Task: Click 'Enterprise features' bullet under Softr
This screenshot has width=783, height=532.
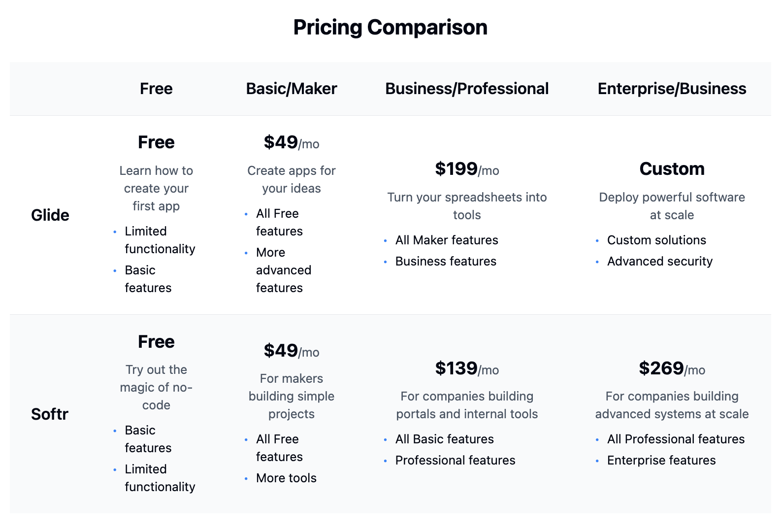Action: [661, 460]
